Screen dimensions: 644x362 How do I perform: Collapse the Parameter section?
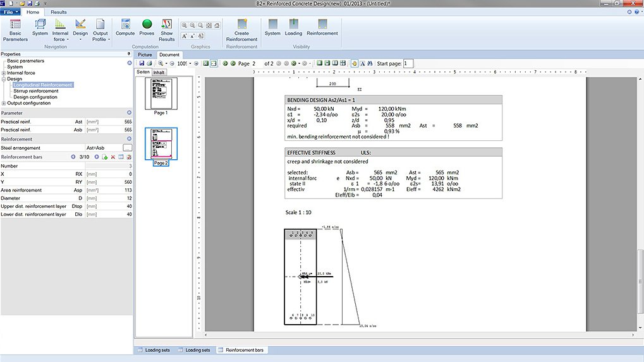pos(129,112)
